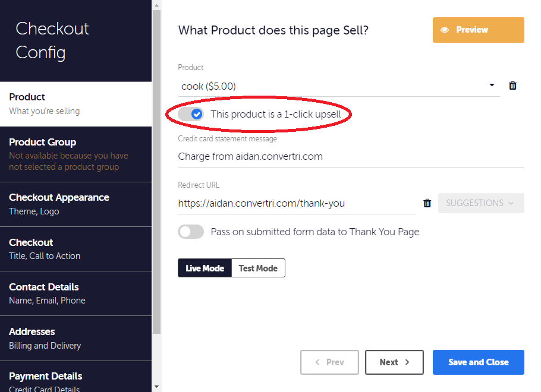This screenshot has height=392, width=541.
Task: Clear the Redirect URL using trash icon
Action: coord(427,203)
